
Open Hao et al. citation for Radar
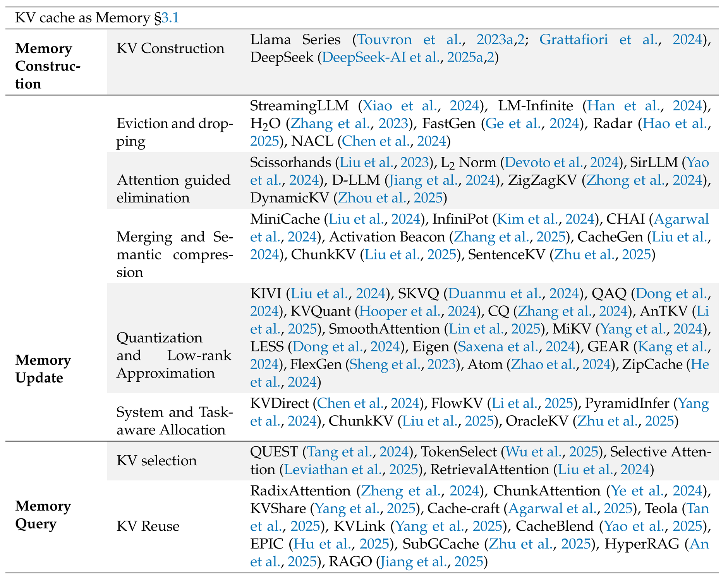pos(675,123)
